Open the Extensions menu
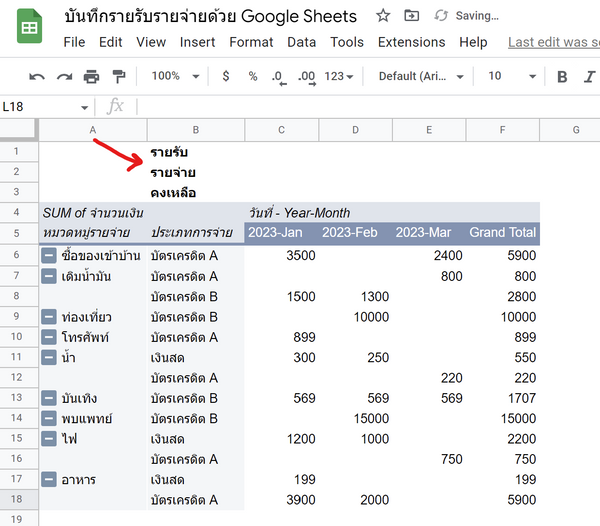 point(411,42)
